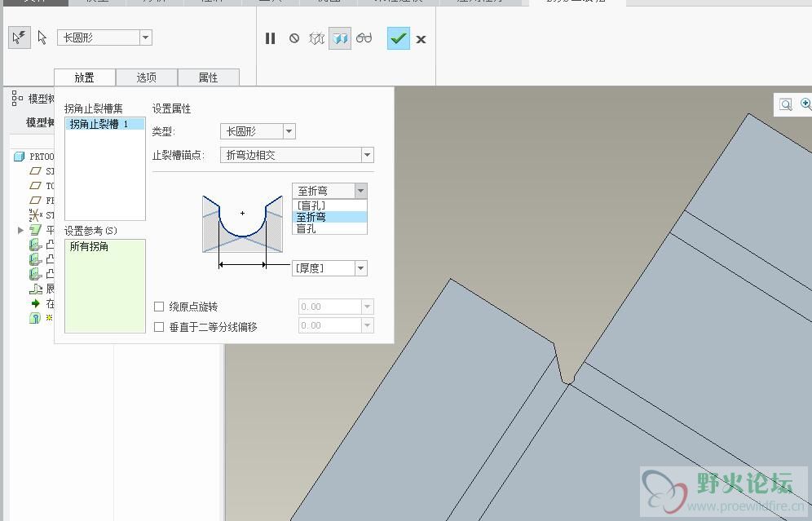Select the first 凸 flange feature icon
812x521 pixels.
click(35, 245)
